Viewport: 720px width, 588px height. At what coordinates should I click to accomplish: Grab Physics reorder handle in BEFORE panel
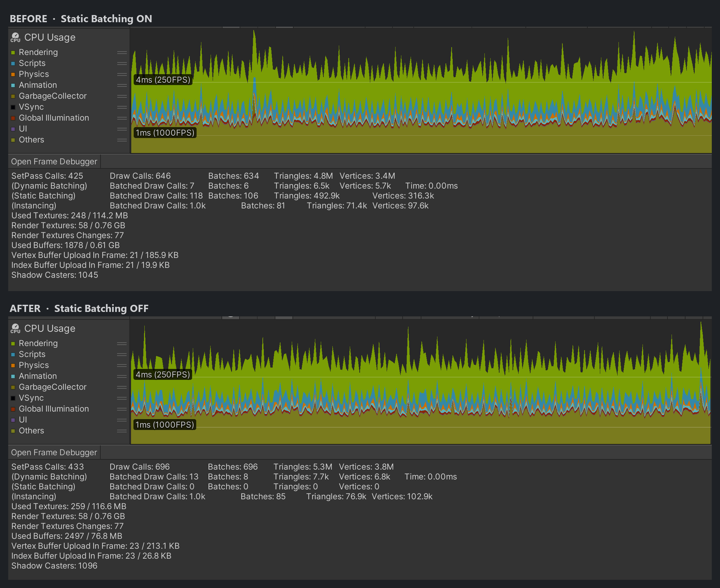tap(122, 74)
